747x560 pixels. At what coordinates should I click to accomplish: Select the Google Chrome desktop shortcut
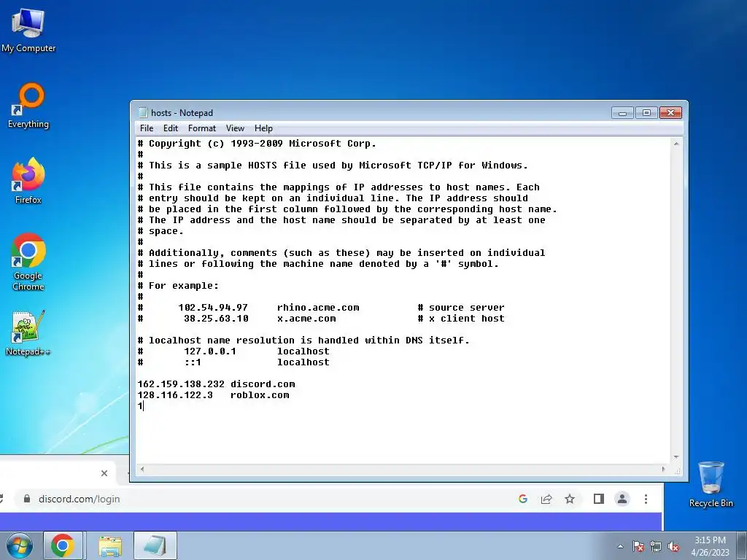(x=28, y=262)
